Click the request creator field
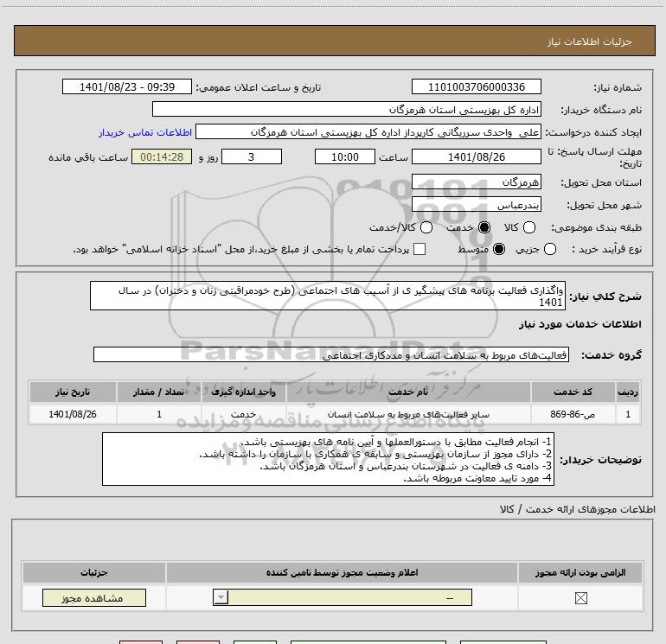This screenshot has height=644, width=666. coord(368,132)
